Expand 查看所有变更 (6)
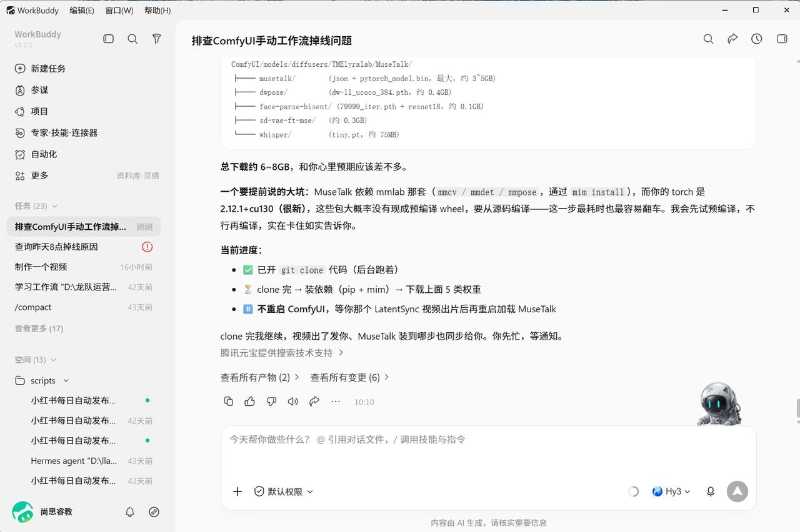 [x=350, y=377]
